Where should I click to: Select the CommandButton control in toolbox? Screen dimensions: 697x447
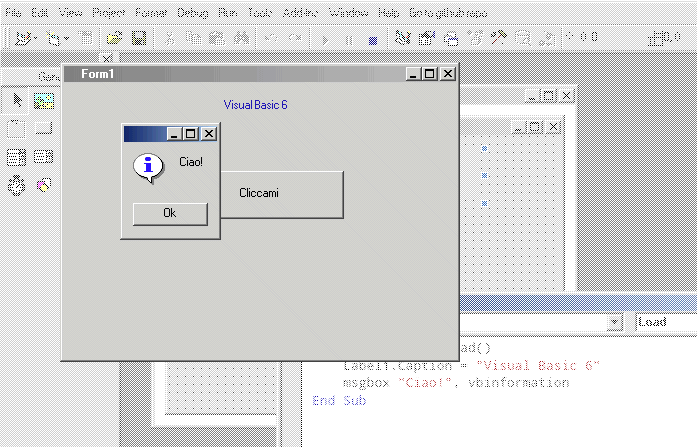coord(44,128)
